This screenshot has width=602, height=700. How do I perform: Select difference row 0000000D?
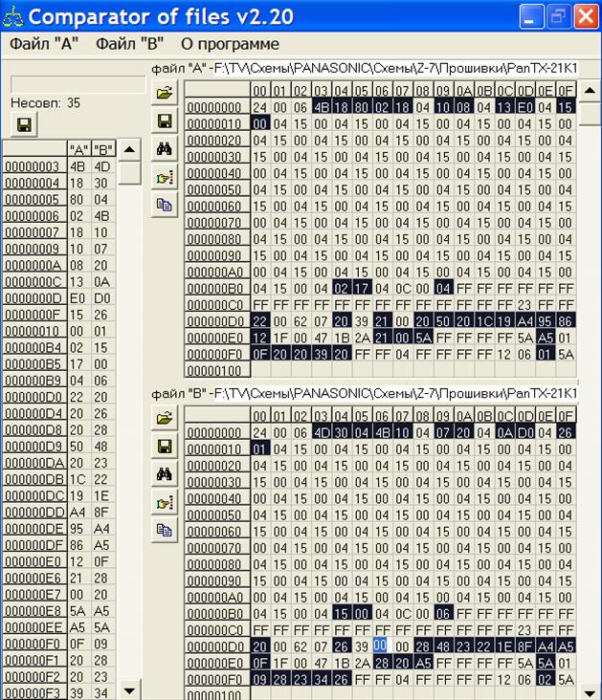tap(58, 298)
